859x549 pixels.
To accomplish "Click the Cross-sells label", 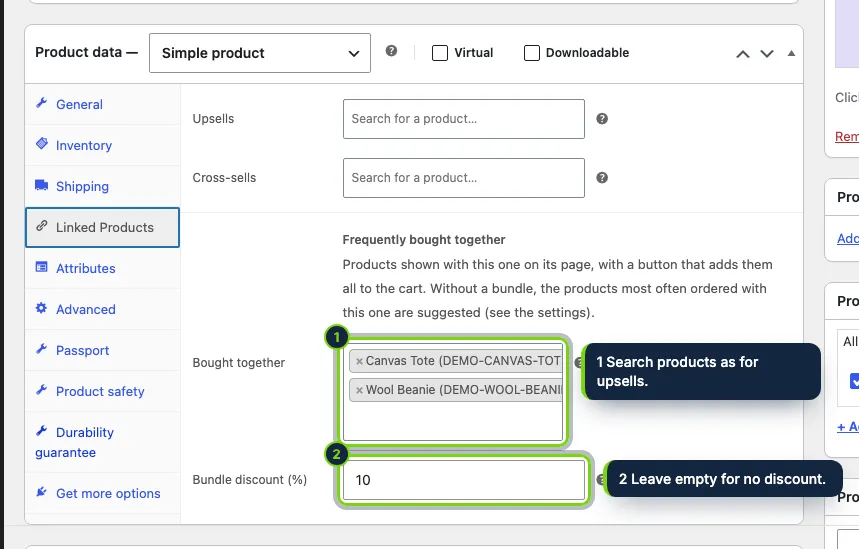I will [224, 178].
